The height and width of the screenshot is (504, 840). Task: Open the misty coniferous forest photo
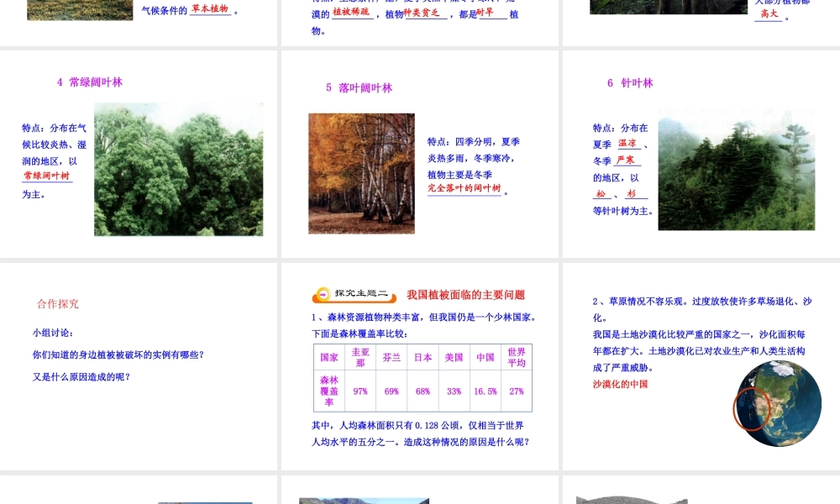(736, 169)
